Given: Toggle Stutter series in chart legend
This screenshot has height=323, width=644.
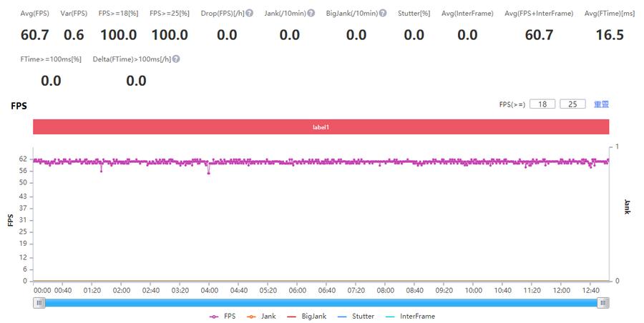Looking at the screenshot, I should pos(356,317).
